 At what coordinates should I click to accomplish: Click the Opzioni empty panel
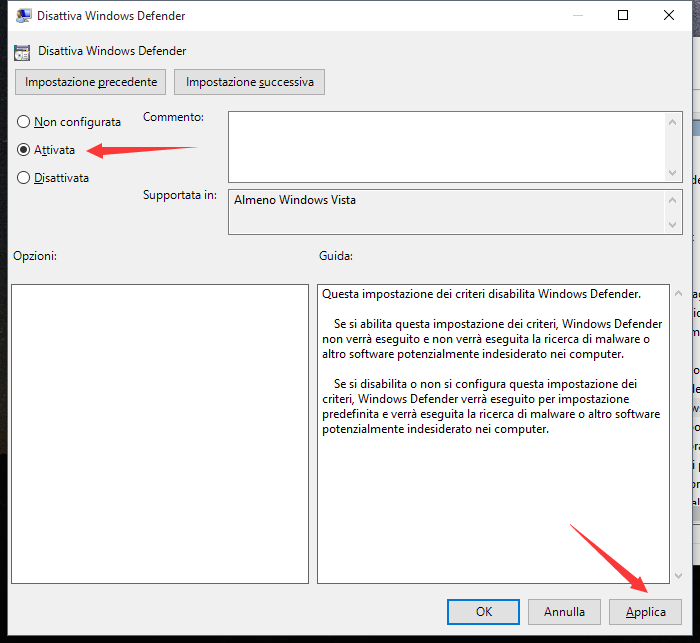160,434
